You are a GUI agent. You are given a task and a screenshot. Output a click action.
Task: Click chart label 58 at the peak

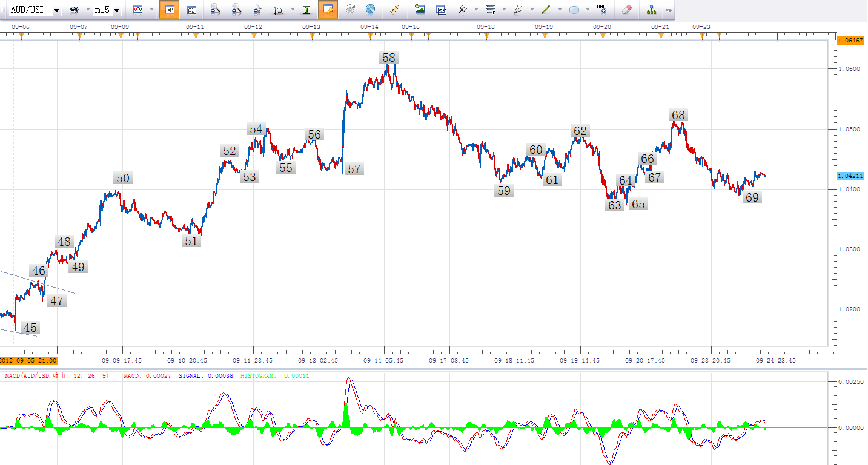coord(389,58)
